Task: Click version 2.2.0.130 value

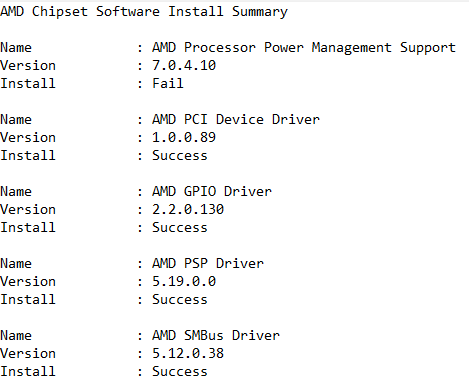Action: point(188,209)
